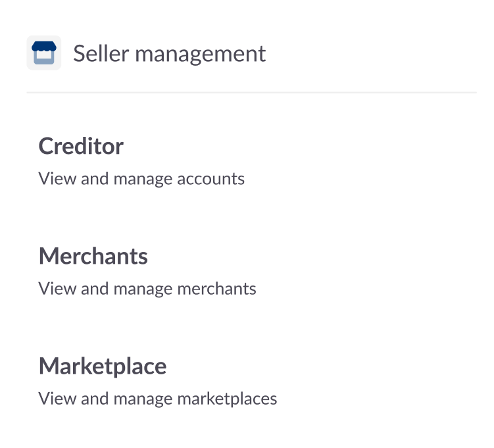Screen dimensions: 494x448
Task: Open the Marketplace section
Action: [x=103, y=366]
